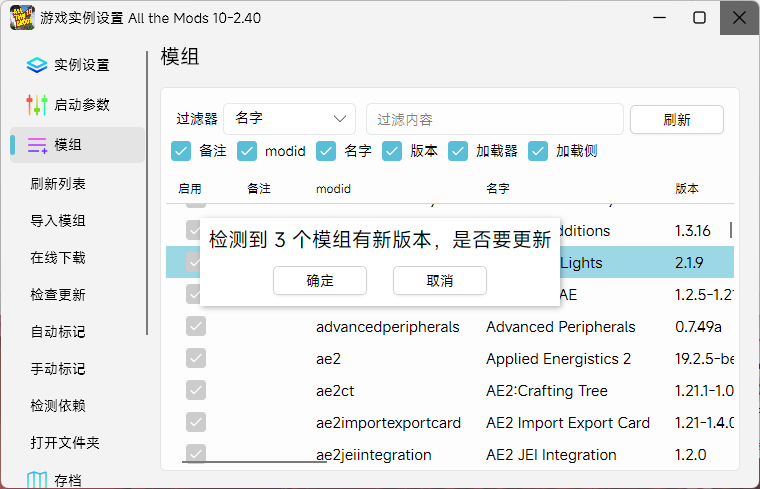The height and width of the screenshot is (489, 760).
Task: Uncheck the 版本 column checkbox
Action: [x=393, y=151]
